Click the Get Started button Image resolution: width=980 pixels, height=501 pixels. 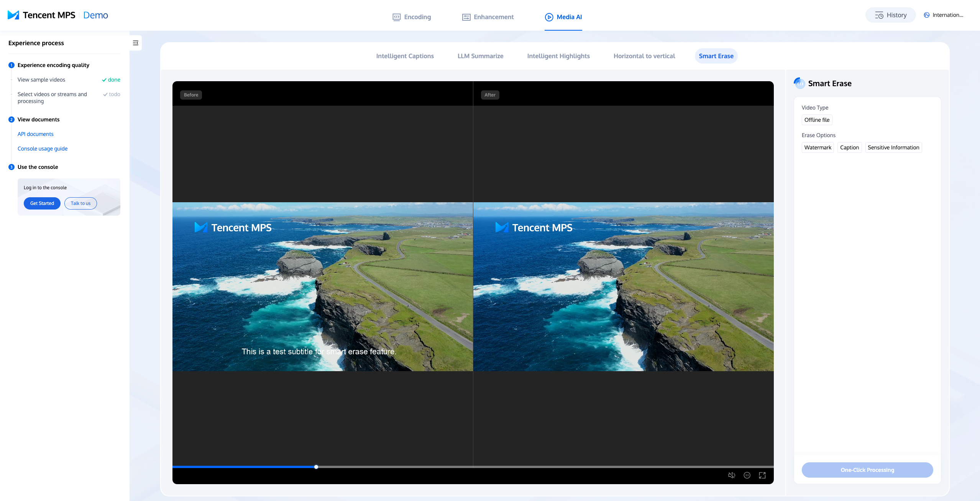pos(42,203)
